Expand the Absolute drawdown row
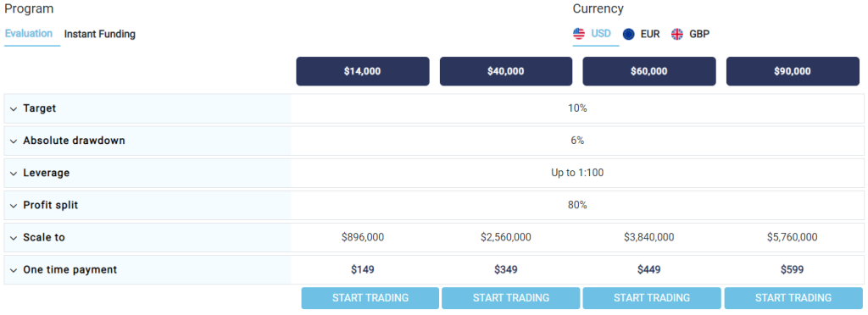 coord(14,141)
